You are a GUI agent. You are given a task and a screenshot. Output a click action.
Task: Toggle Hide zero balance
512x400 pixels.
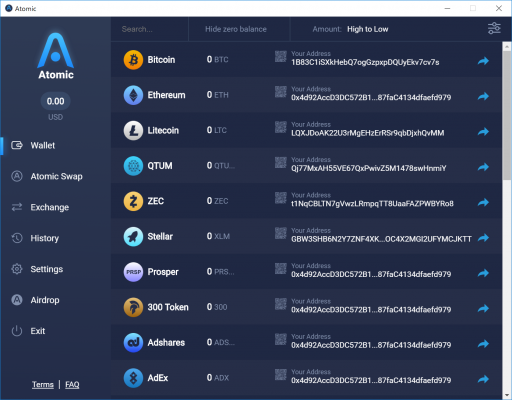click(x=236, y=29)
